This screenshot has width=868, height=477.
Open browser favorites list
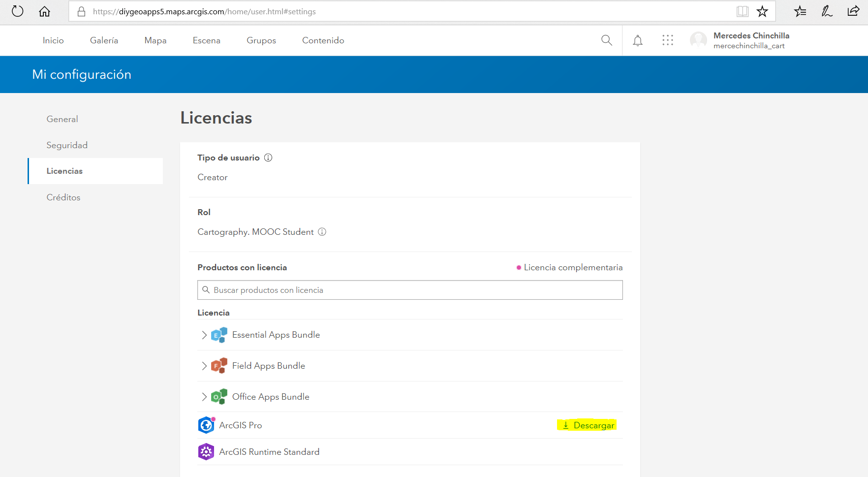point(801,11)
